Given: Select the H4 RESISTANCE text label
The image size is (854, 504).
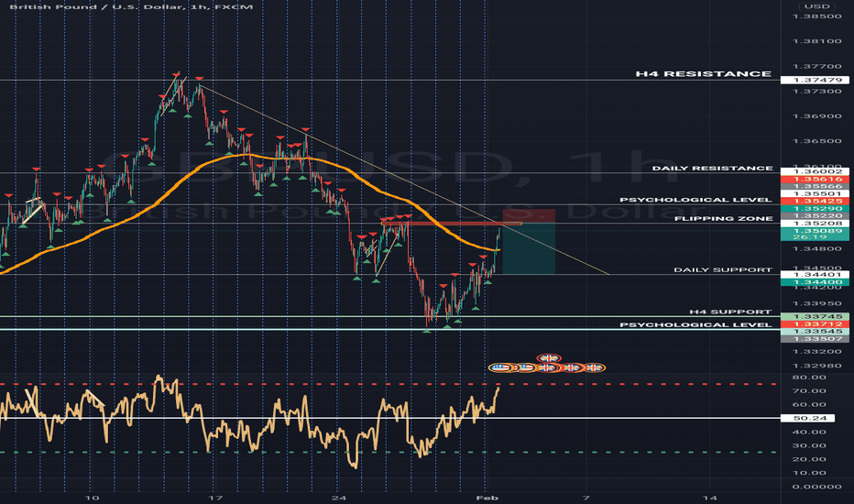Looking at the screenshot, I should (703, 73).
